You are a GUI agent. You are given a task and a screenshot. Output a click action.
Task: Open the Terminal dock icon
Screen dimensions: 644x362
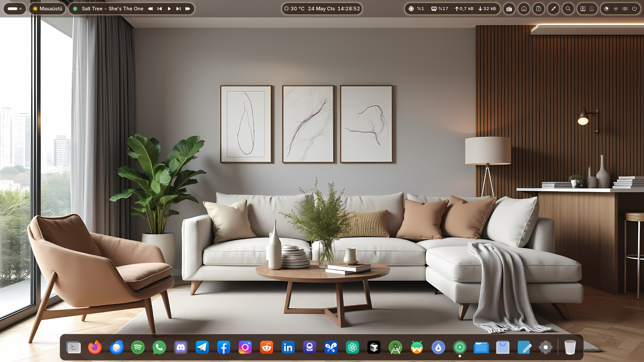(73, 347)
